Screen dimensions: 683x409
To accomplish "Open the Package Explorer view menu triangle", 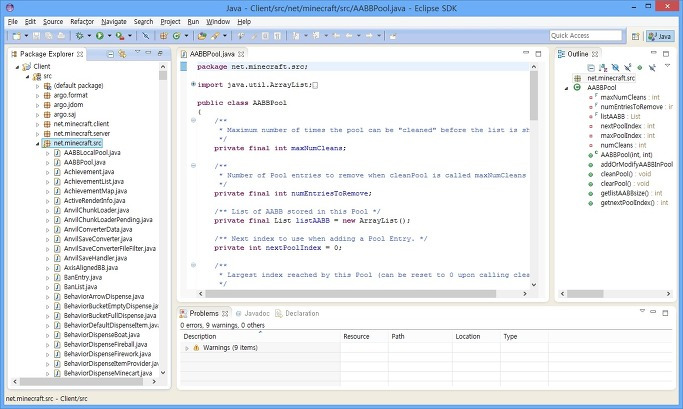I will pos(138,52).
